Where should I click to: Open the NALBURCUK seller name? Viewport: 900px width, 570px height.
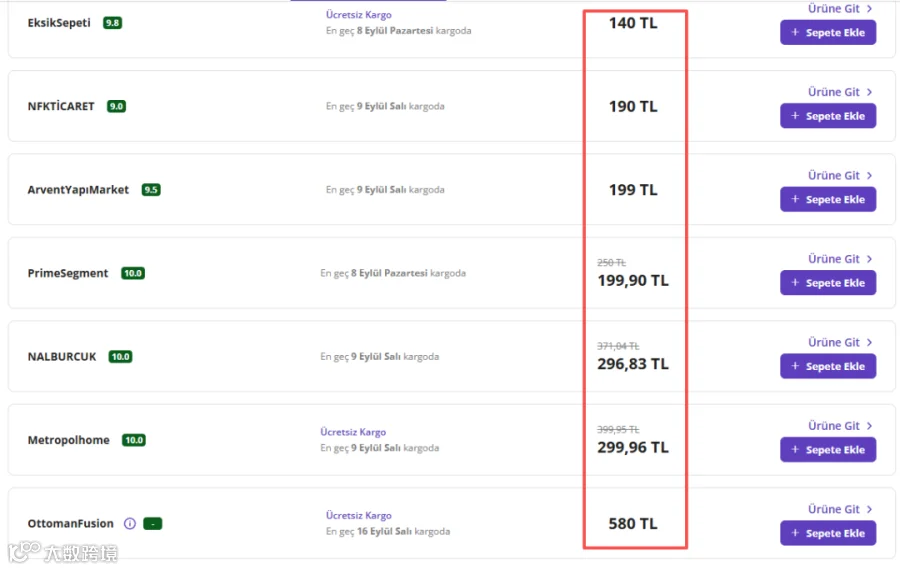62,356
